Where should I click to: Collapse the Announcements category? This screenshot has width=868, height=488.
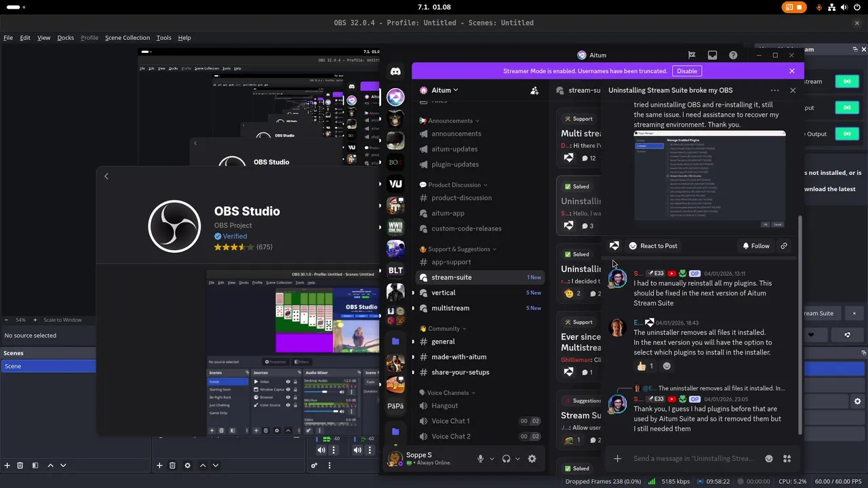coord(450,121)
